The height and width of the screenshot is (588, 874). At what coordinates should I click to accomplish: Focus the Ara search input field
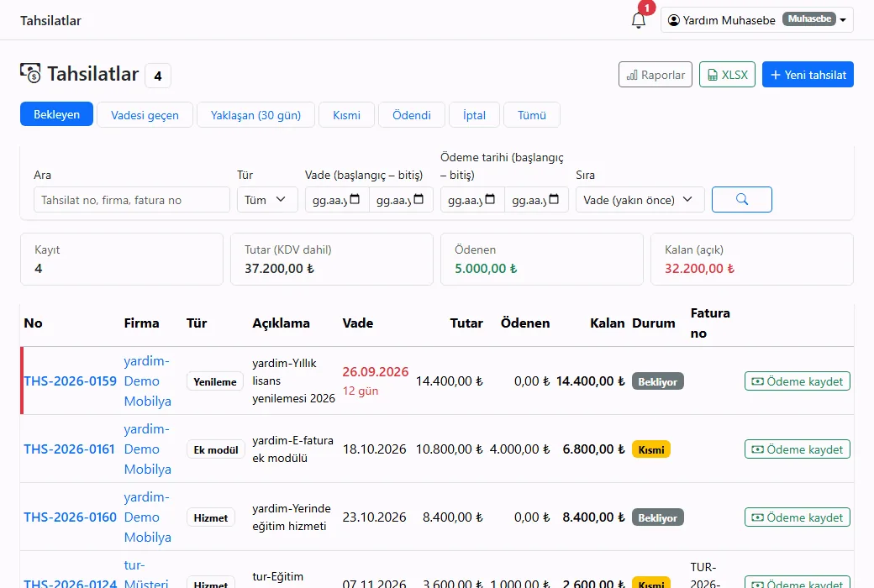click(132, 200)
